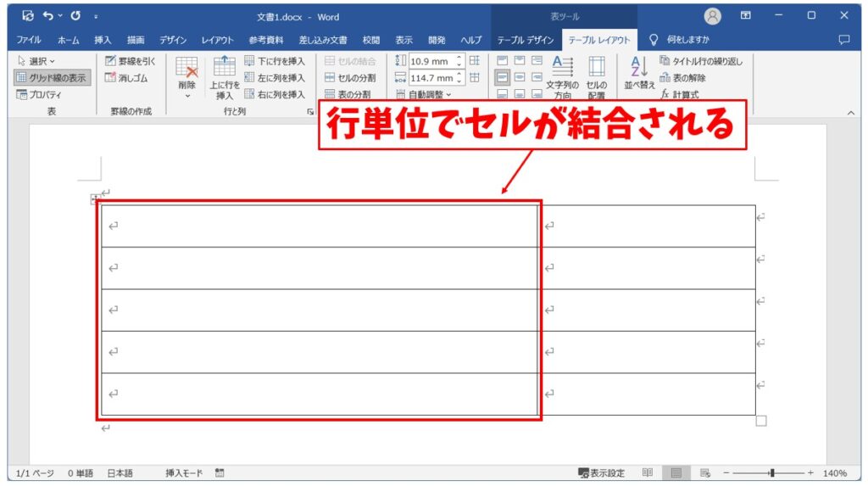Click distribute columns evenly icon
The height and width of the screenshot is (486, 868).
click(475, 77)
